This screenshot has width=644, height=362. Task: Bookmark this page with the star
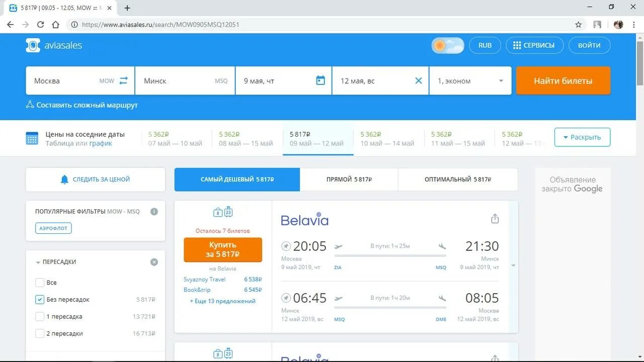coord(579,24)
